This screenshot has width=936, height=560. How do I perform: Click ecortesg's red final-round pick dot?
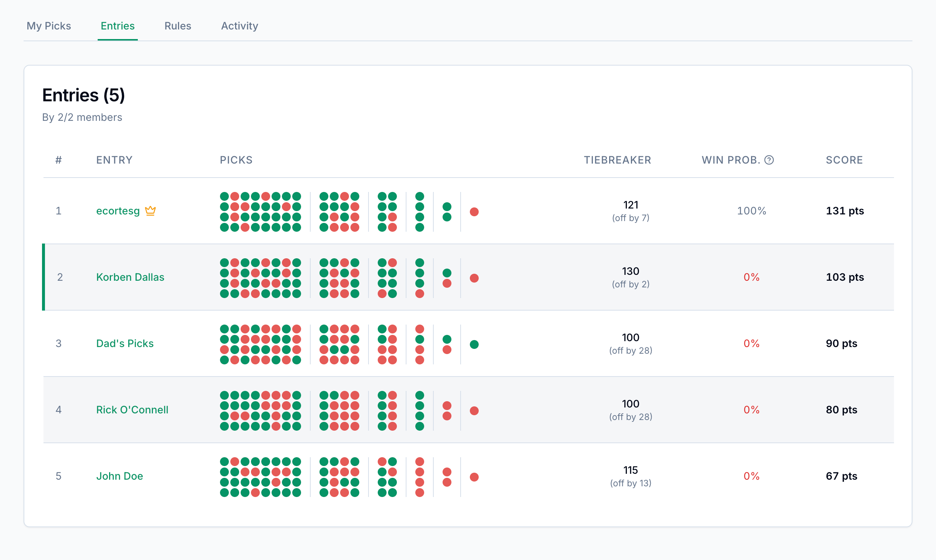[x=474, y=212]
